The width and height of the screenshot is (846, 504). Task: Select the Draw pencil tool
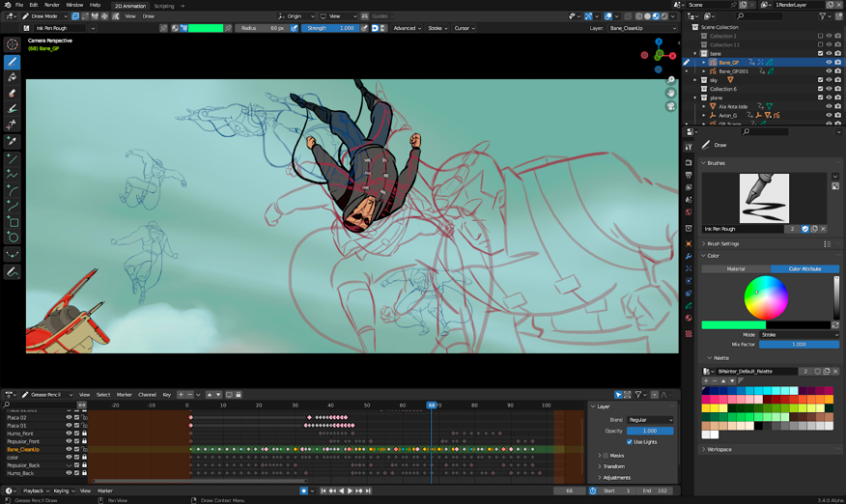click(13, 61)
